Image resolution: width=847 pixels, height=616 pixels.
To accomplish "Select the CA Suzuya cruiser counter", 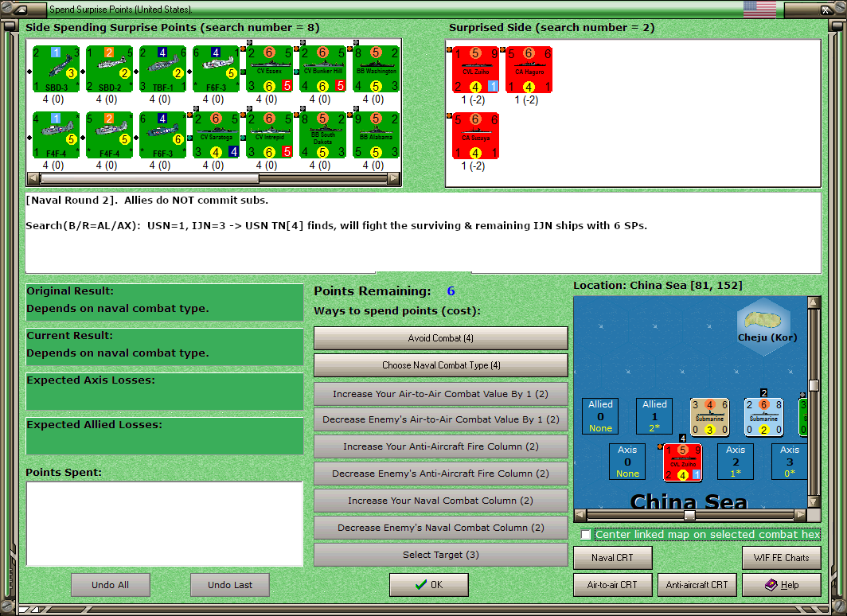I will 475,136.
